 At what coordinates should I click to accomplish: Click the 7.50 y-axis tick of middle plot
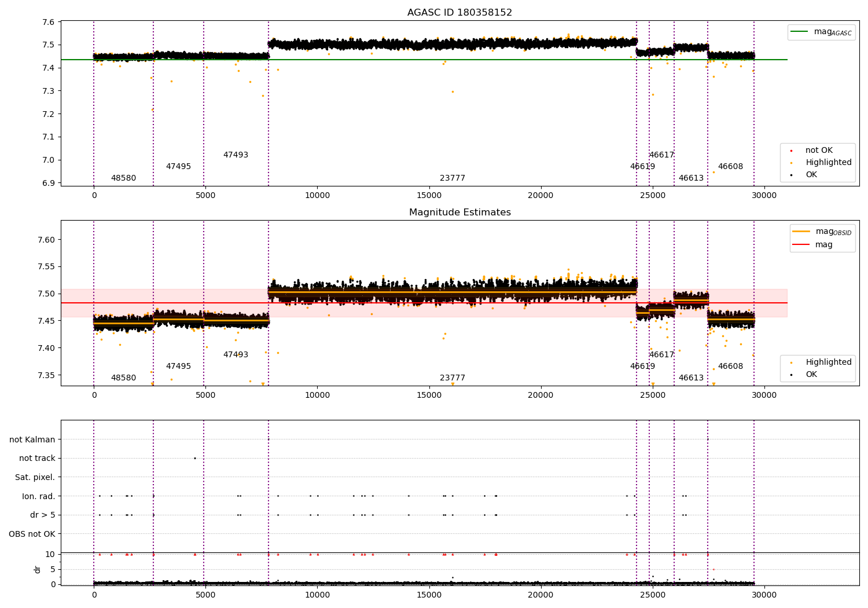click(47, 294)
